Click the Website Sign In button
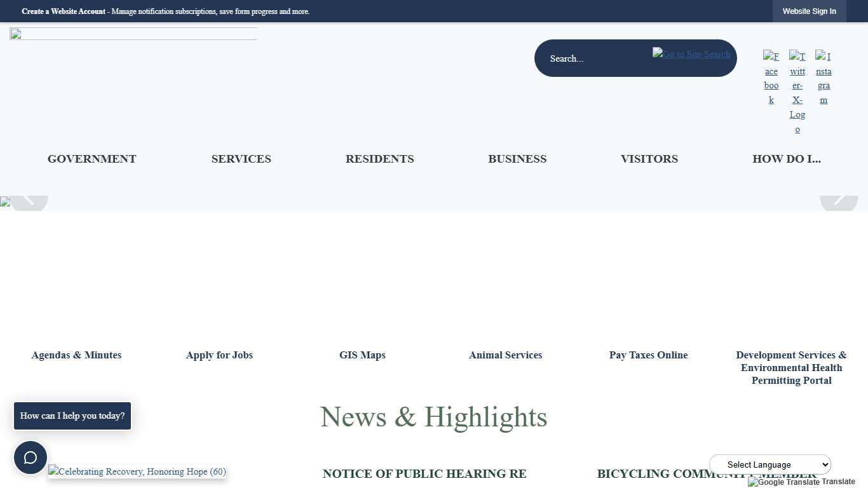Viewport: 868px width, 488px height. 809,11
